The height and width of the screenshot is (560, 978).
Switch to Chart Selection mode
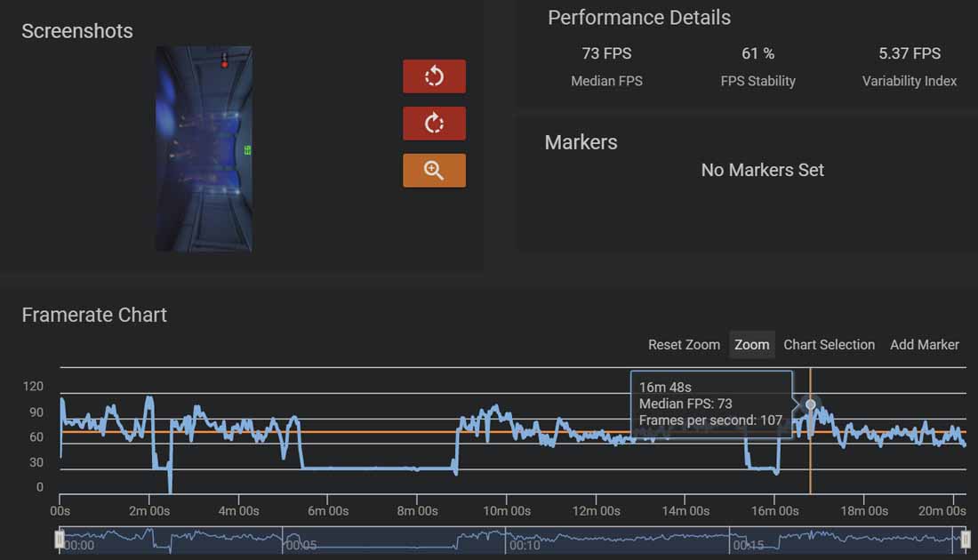click(x=829, y=345)
